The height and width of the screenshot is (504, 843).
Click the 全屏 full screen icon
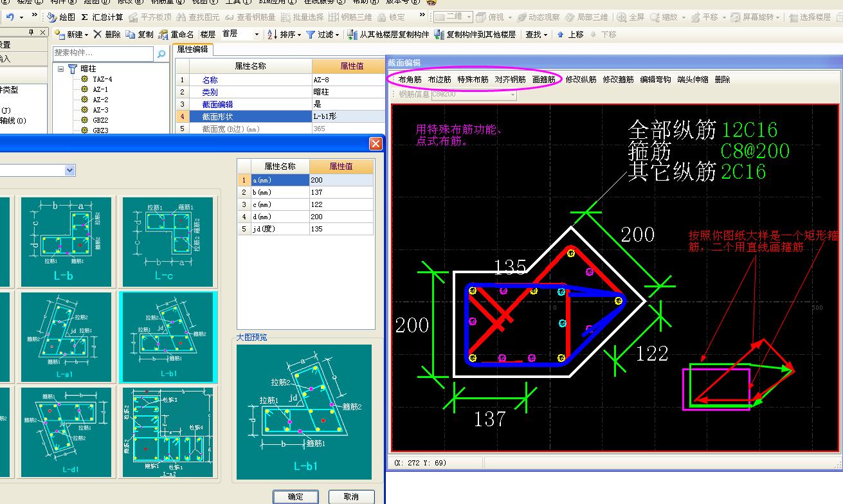630,17
